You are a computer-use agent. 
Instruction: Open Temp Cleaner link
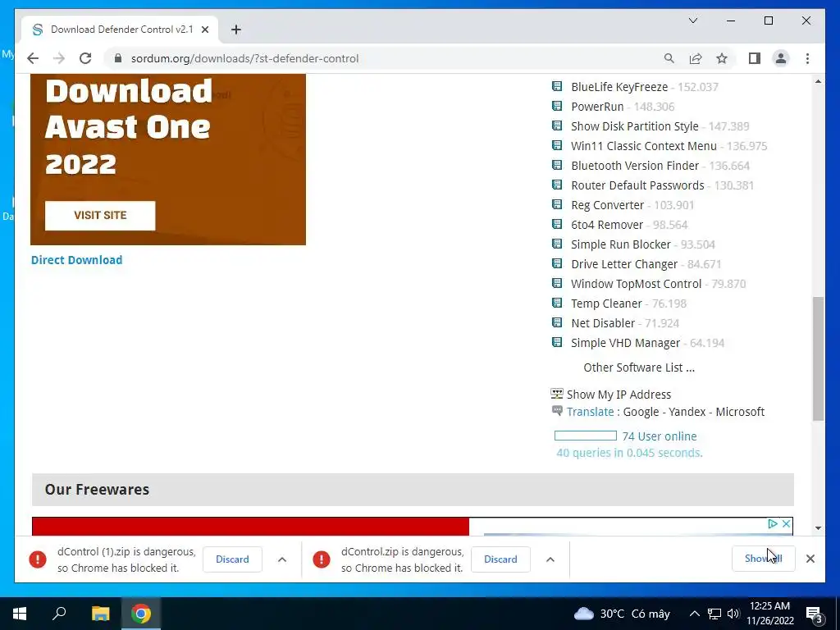[606, 304]
